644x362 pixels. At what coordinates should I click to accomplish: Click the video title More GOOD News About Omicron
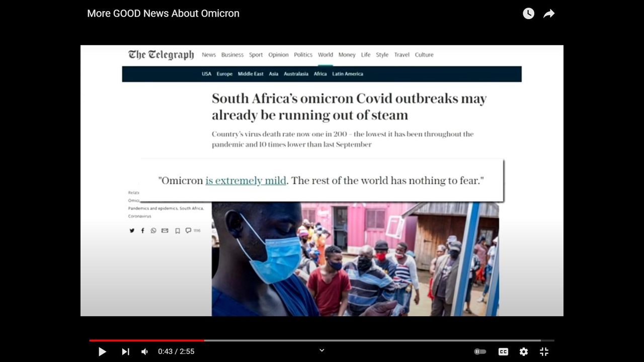click(163, 14)
